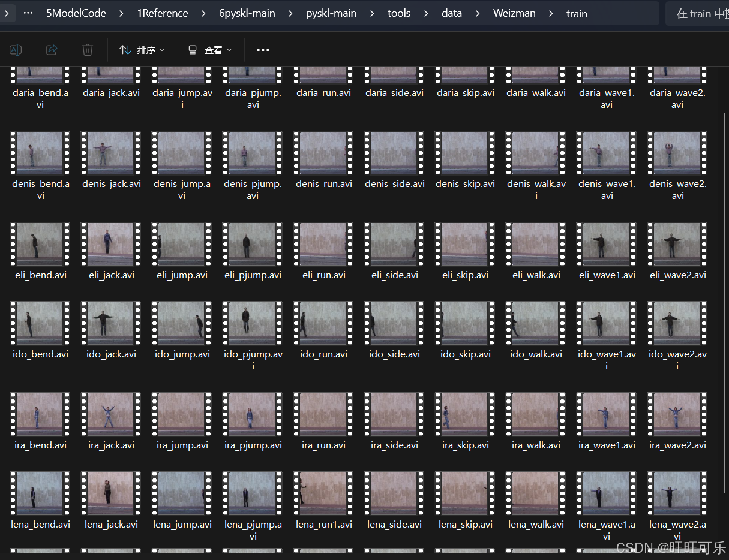Click the ido_walk.avi file name

pyautogui.click(x=536, y=354)
